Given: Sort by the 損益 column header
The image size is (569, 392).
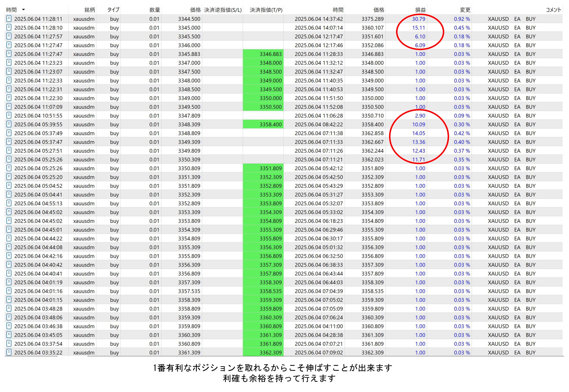Looking at the screenshot, I should pyautogui.click(x=420, y=10).
